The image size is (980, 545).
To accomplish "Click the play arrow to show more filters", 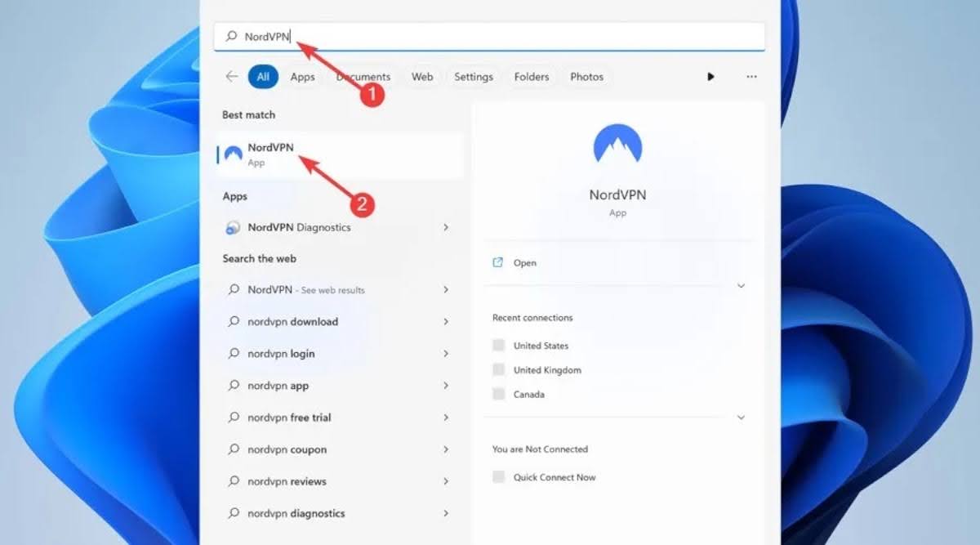I will tap(710, 77).
